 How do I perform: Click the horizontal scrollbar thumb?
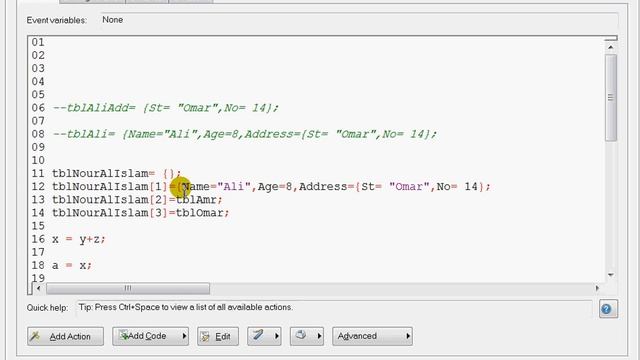point(128,288)
